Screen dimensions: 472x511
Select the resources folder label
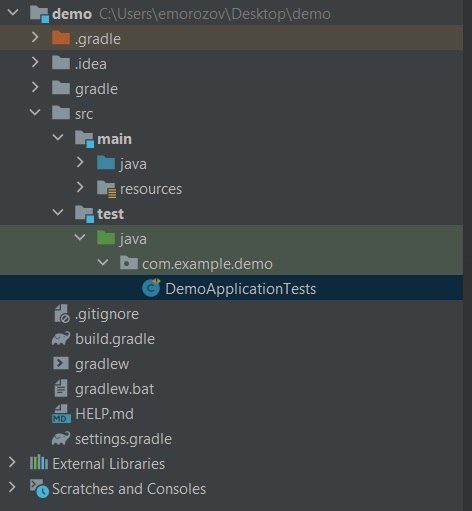[151, 189]
